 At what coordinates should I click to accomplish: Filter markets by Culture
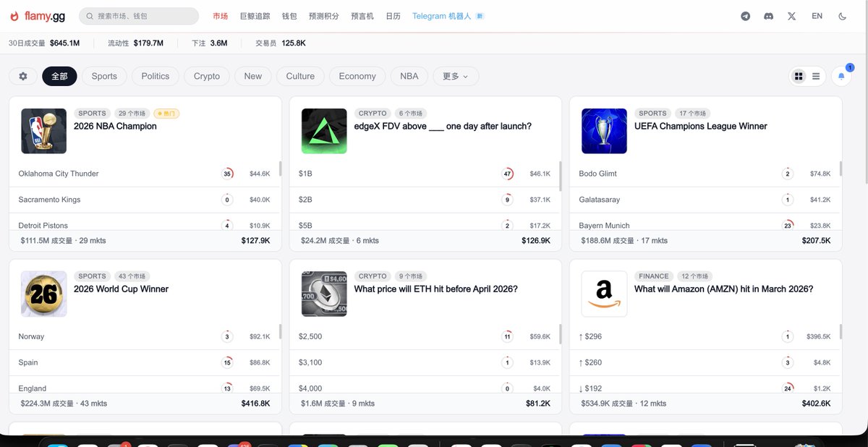click(x=300, y=76)
